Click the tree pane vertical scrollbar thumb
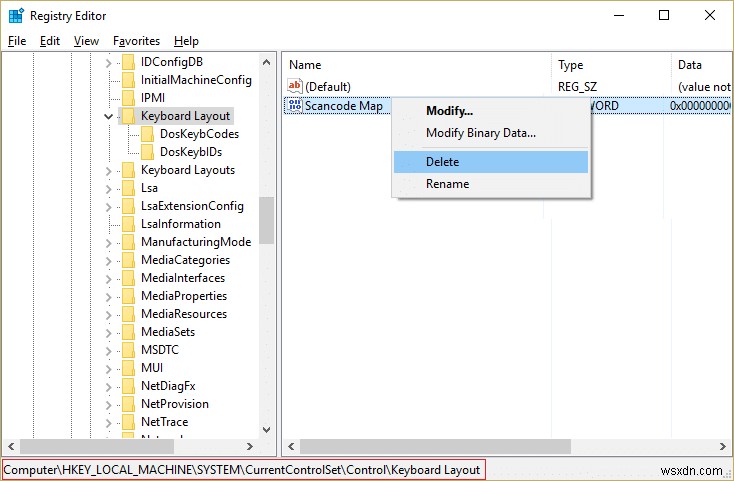The height and width of the screenshot is (481, 734). [266, 220]
